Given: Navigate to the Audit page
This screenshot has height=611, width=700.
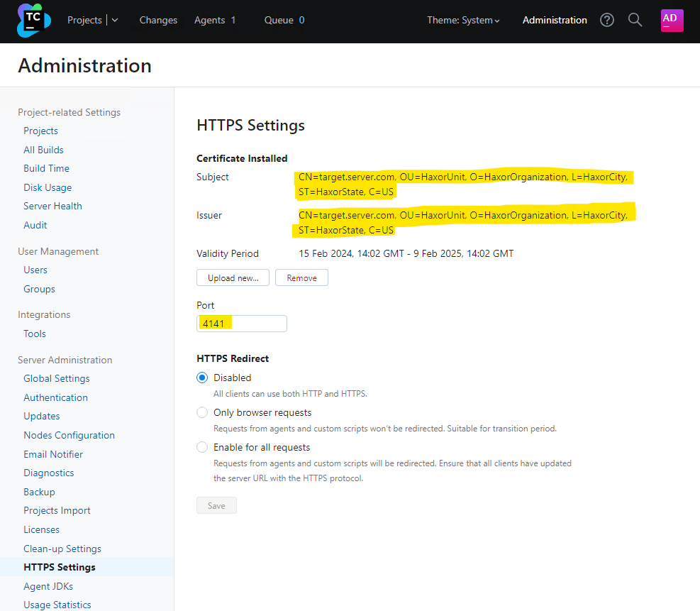Looking at the screenshot, I should coord(35,225).
